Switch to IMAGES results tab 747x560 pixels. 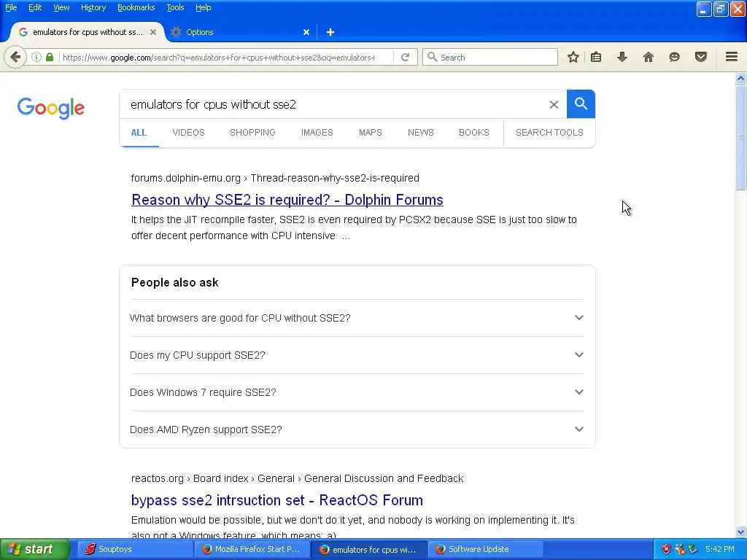[x=317, y=133]
